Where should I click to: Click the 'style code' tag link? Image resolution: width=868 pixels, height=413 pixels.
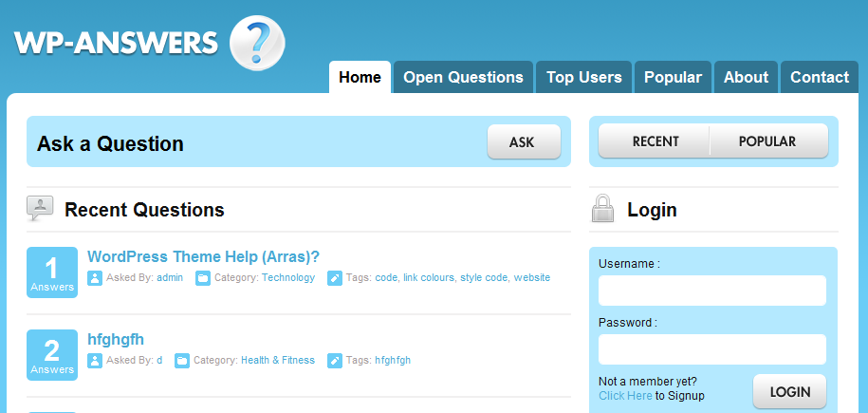point(483,278)
